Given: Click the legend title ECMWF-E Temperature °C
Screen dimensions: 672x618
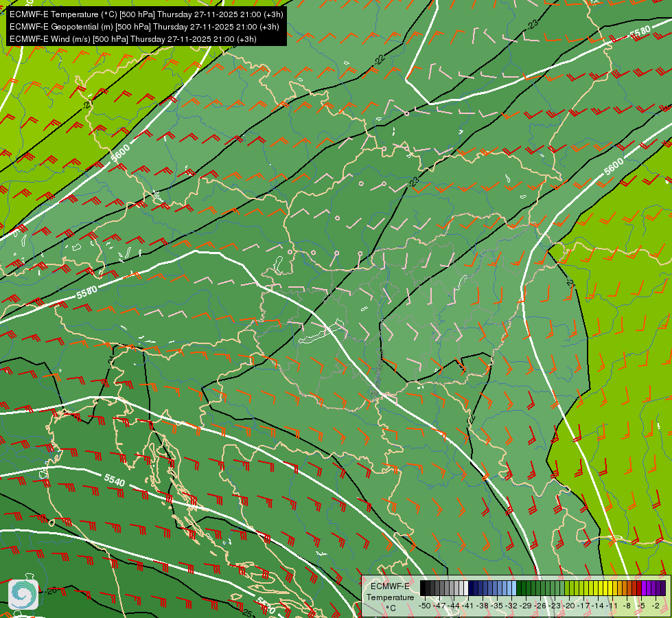Looking at the screenshot, I should coord(391,597).
